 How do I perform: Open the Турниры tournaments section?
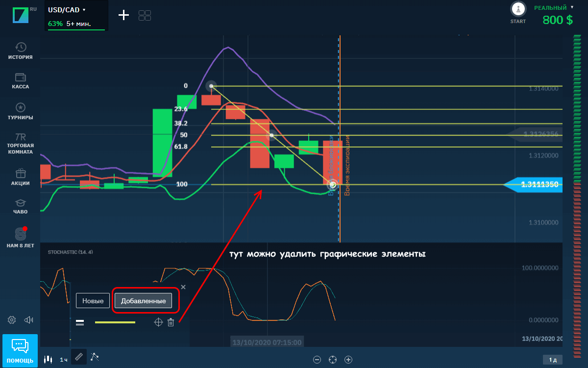pyautogui.click(x=21, y=111)
